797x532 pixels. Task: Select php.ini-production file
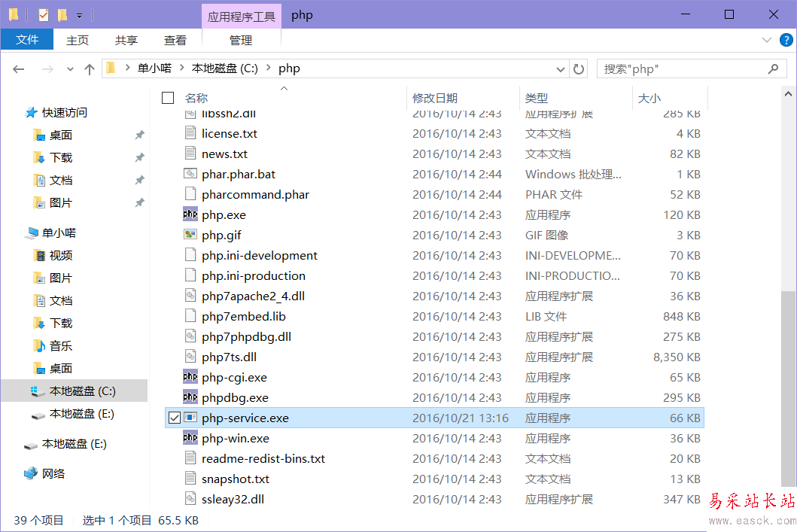(254, 276)
